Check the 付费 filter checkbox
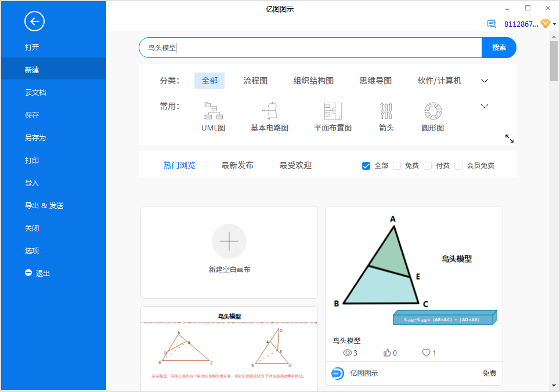The height and width of the screenshot is (392, 560). [x=428, y=166]
